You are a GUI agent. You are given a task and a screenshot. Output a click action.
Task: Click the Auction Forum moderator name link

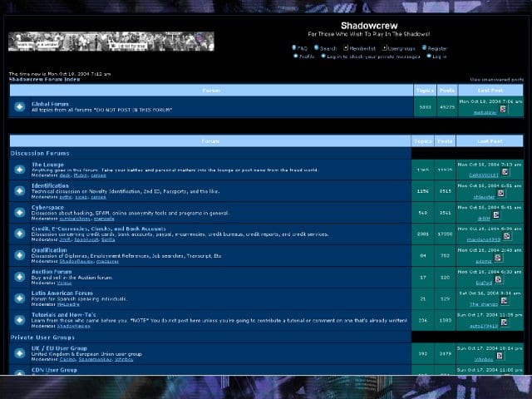pos(64,283)
